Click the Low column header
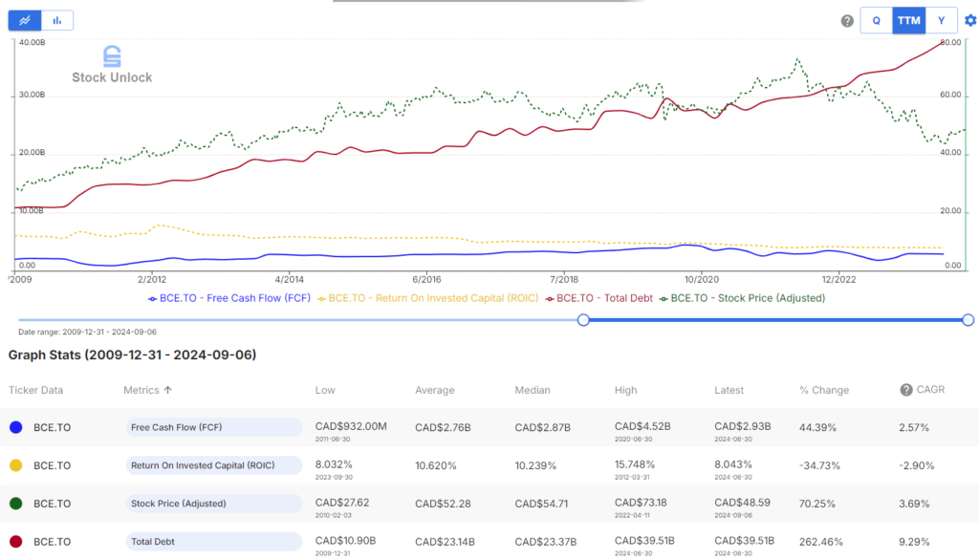 pos(325,390)
